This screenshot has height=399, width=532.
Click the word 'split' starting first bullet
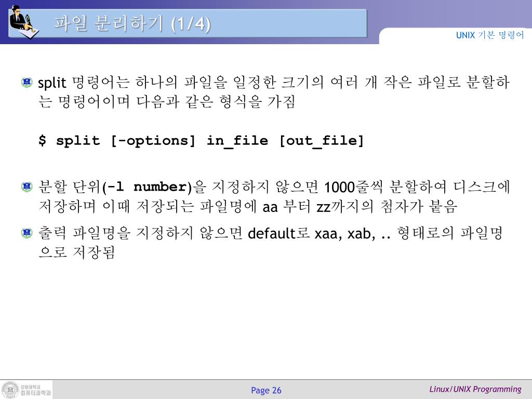coord(52,83)
